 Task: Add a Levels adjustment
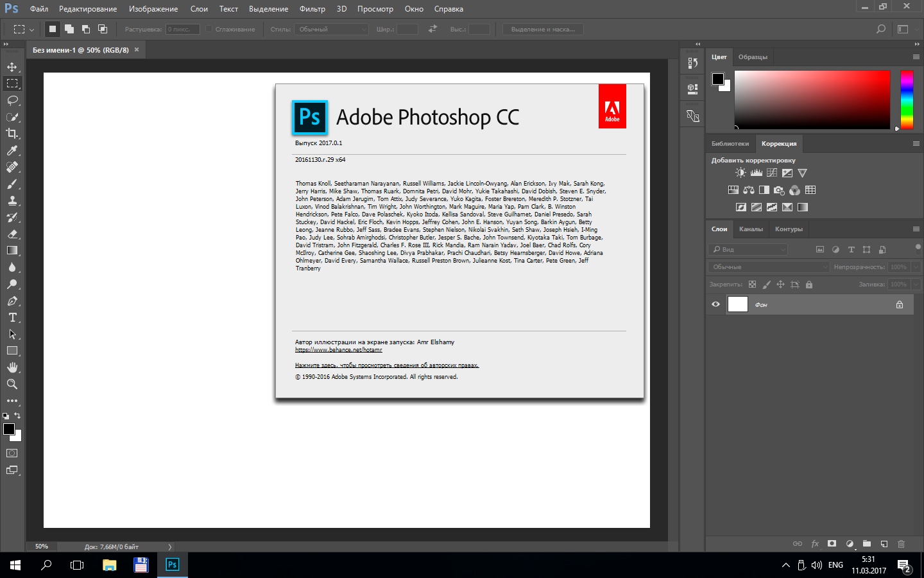tap(757, 173)
